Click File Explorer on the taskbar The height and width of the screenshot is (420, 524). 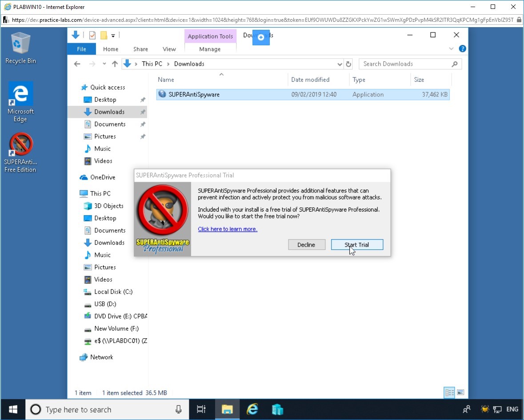point(227,409)
